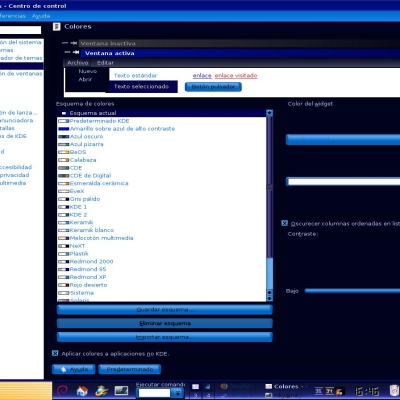Select the Melocotón multimedia color scheme

[x=162, y=238]
